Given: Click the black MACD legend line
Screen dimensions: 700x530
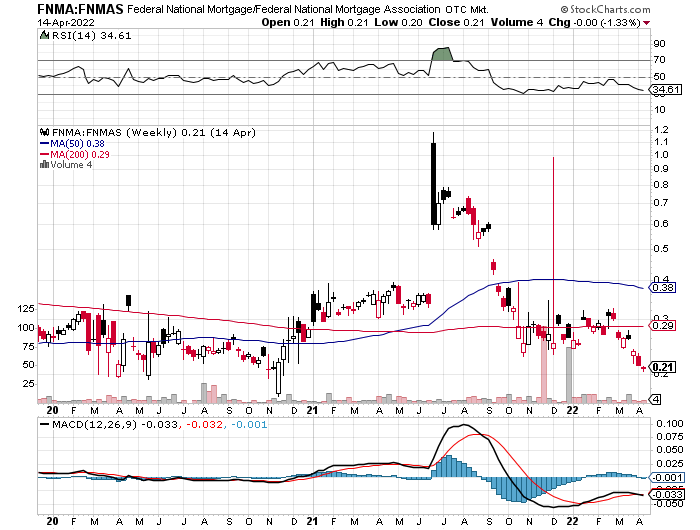Looking at the screenshot, I should tap(44, 424).
